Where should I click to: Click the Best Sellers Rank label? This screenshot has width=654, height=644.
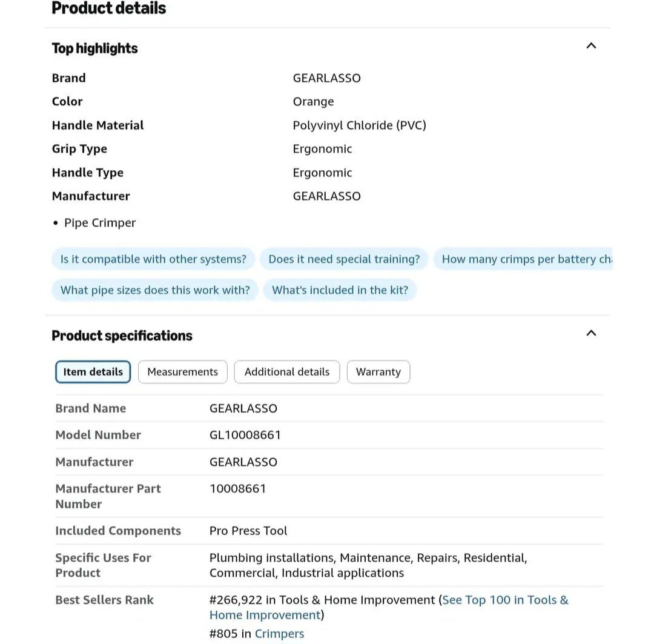coord(104,600)
